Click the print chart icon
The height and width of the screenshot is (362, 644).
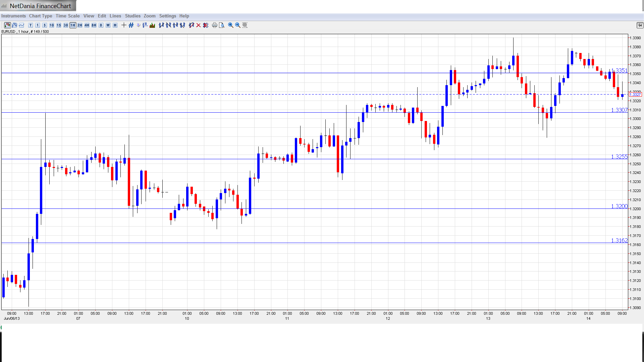click(214, 25)
